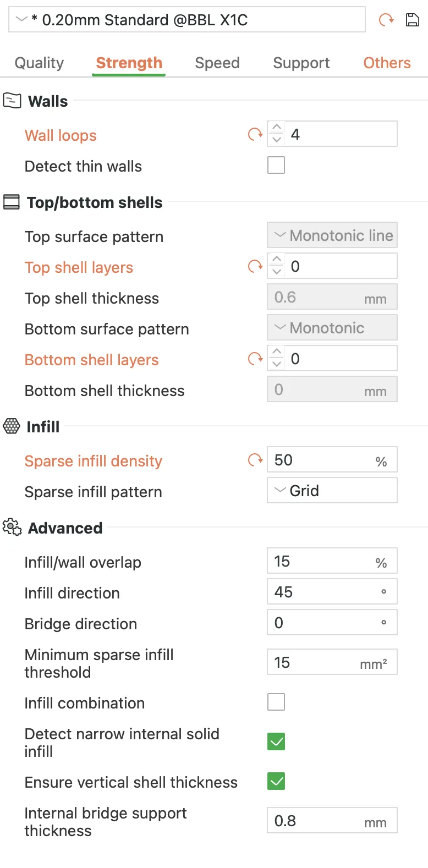This screenshot has height=868, width=428.
Task: Increase Wall loops with the up arrow
Action: coord(277,128)
